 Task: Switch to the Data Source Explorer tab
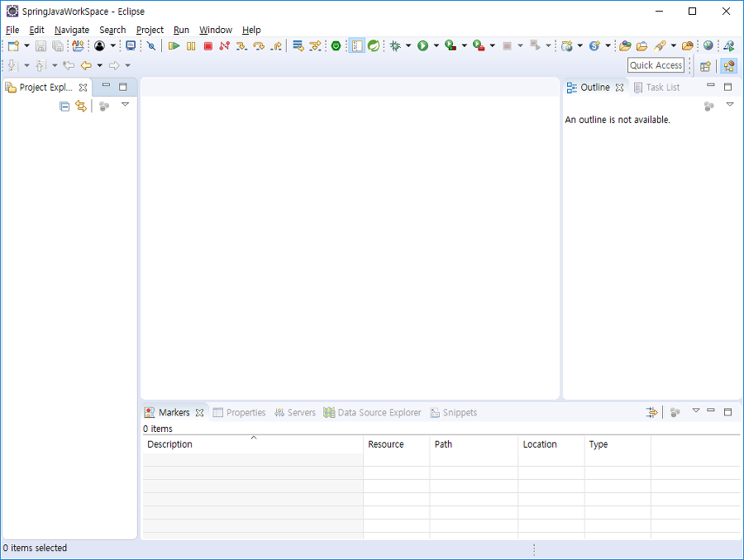click(x=373, y=412)
